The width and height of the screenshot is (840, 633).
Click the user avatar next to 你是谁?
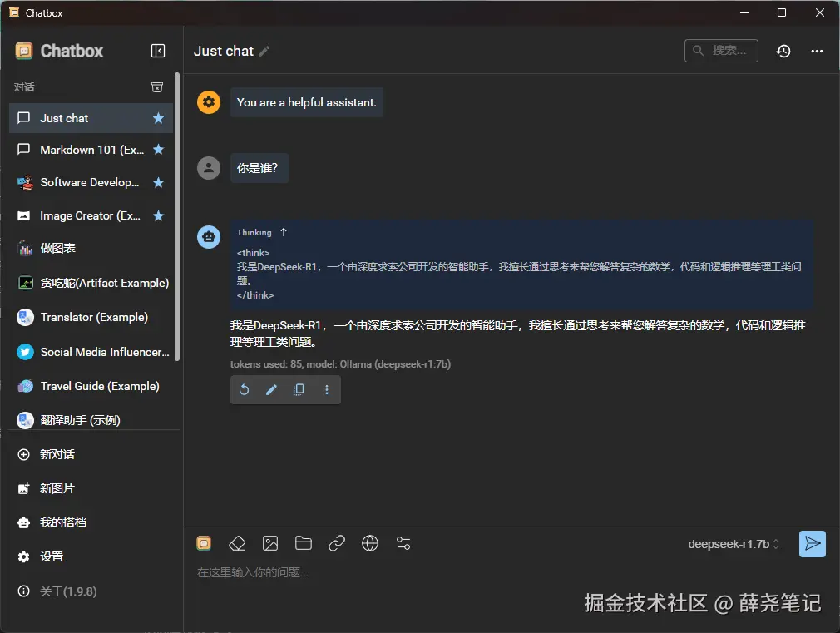coord(209,168)
